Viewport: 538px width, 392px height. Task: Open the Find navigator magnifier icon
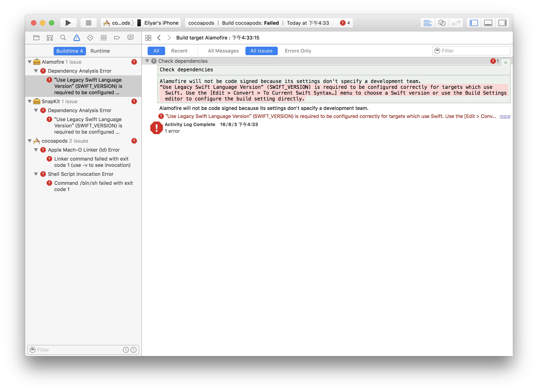click(63, 38)
